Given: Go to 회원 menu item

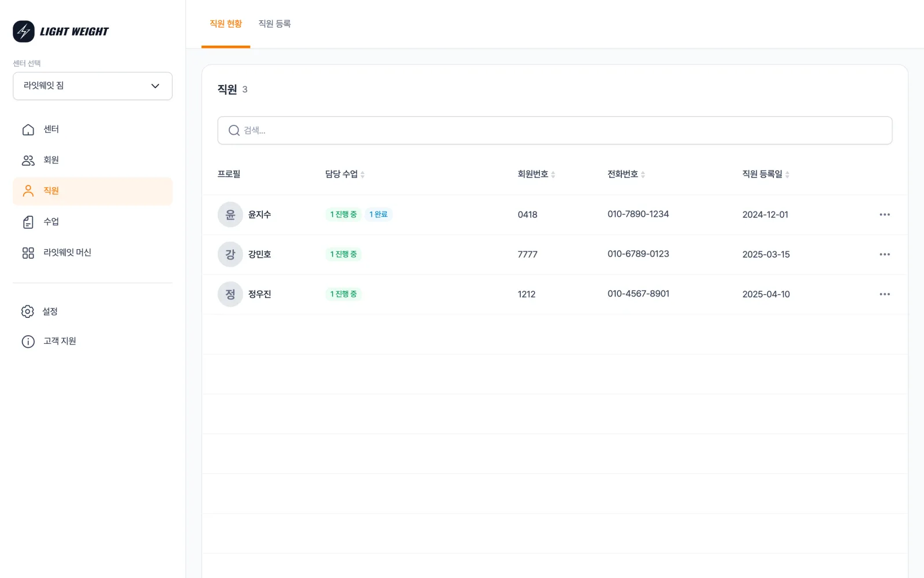Looking at the screenshot, I should [x=92, y=160].
